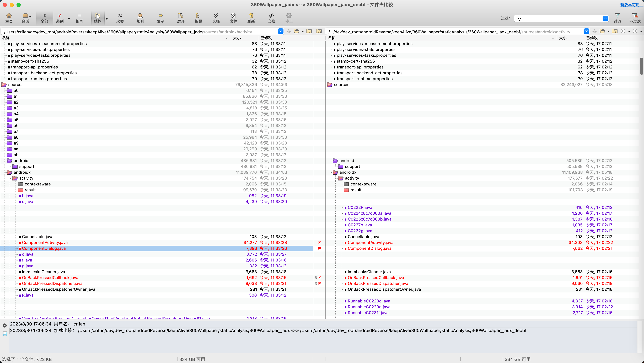Toggle the 全部 show-all filter
The width and height of the screenshot is (644, 363).
[44, 18]
